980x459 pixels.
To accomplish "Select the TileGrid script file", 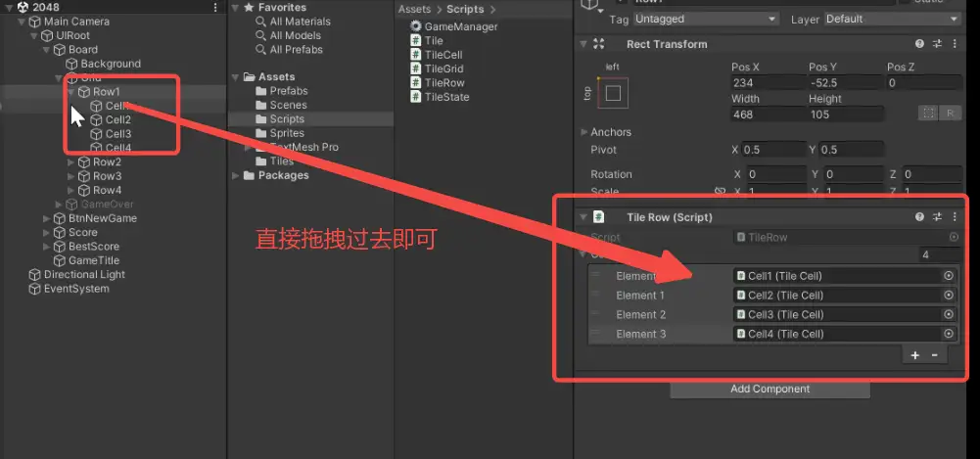I will tap(443, 69).
